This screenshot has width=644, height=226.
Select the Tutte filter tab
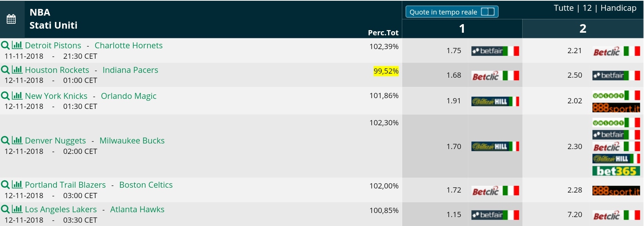[x=563, y=8]
